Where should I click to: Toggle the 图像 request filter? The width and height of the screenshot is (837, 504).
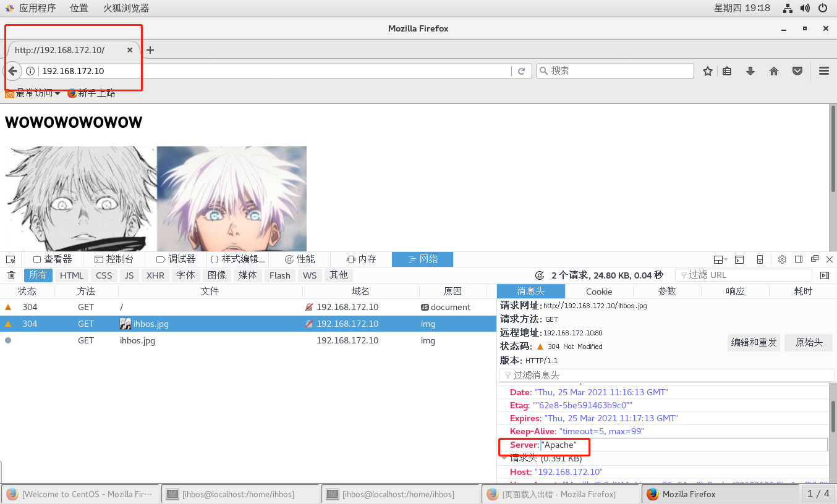[217, 275]
